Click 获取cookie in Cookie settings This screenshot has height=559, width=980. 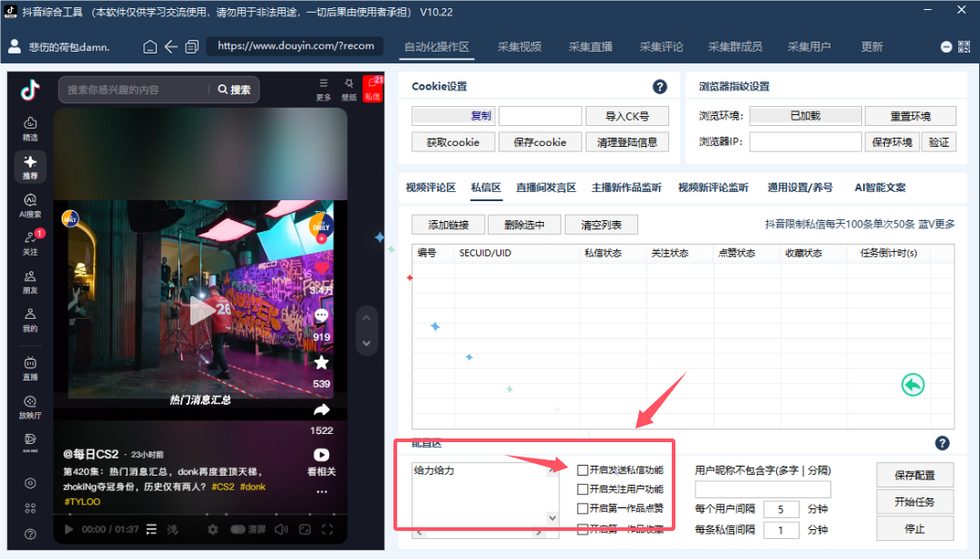tap(454, 142)
